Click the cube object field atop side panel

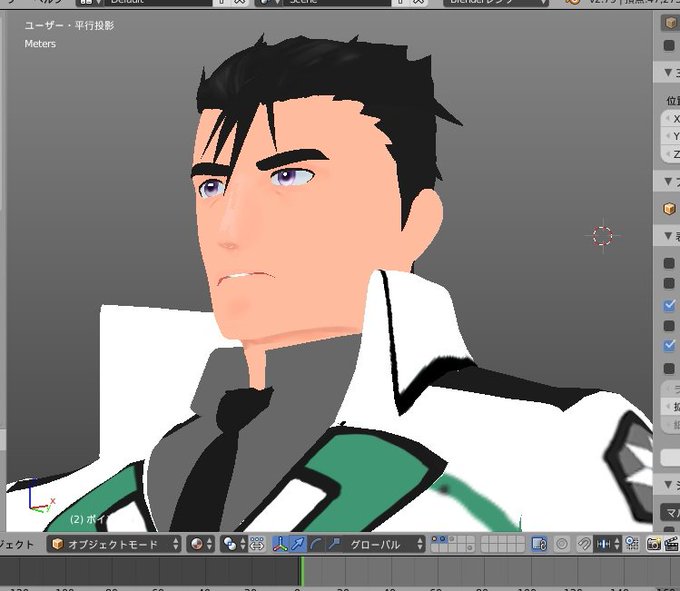670,23
